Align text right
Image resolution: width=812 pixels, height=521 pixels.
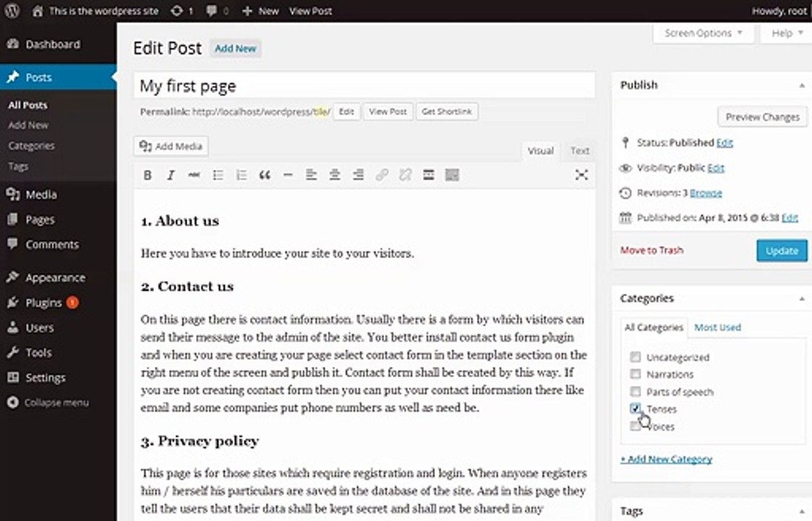coord(359,175)
